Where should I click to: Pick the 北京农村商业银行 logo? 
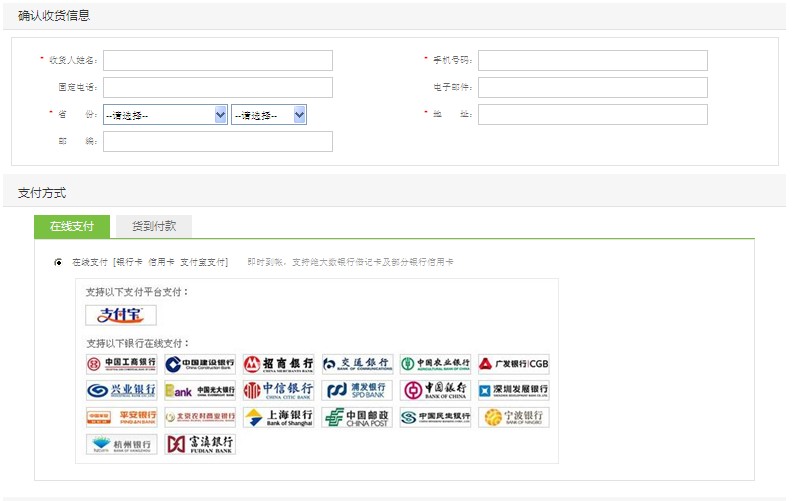coord(200,417)
